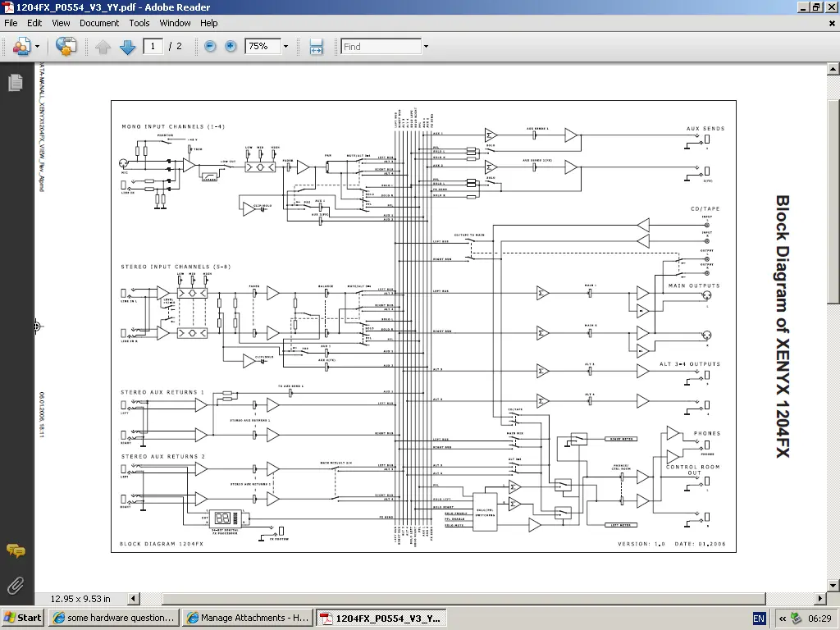Zoom in with the plus icon
840x630 pixels.
coord(231,47)
